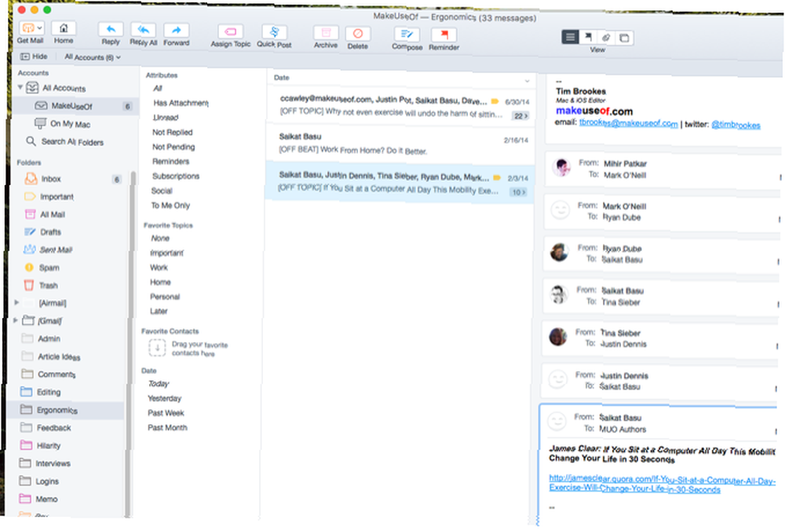Forward the selected message
The height and width of the screenshot is (532, 785).
(176, 31)
